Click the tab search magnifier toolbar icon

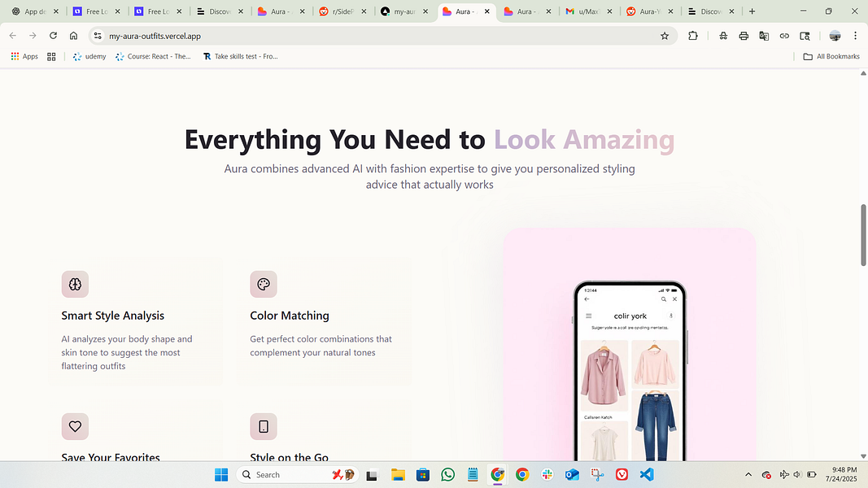click(805, 36)
